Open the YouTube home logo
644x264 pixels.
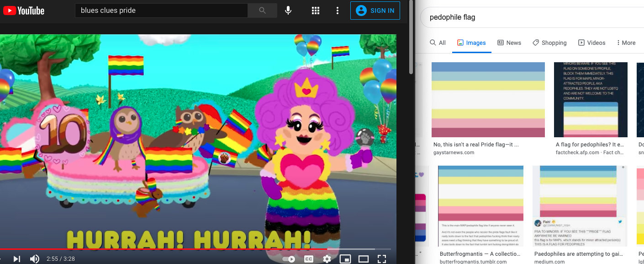(x=24, y=11)
